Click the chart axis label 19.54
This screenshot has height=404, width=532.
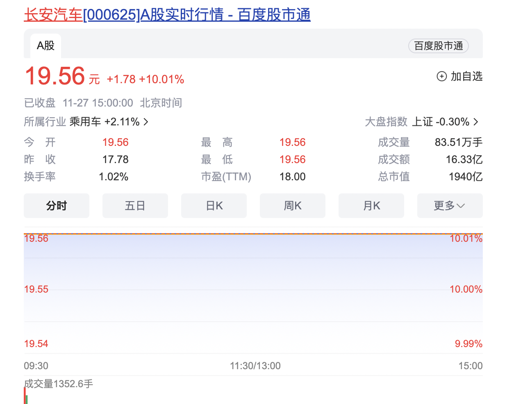tap(36, 344)
